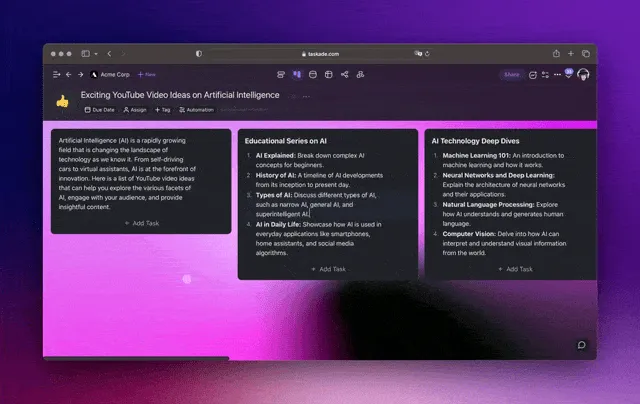
Task: Click Safari's back navigation arrow
Action: [109, 54]
